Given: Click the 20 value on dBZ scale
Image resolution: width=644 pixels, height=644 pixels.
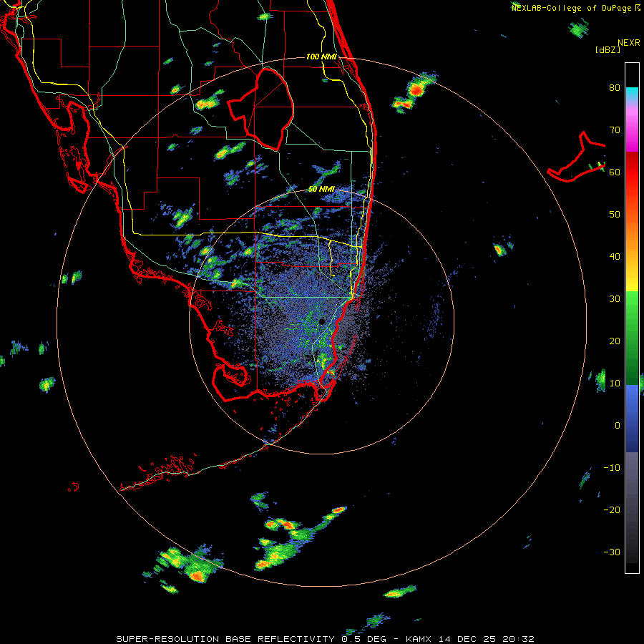Looking at the screenshot, I should 615,341.
